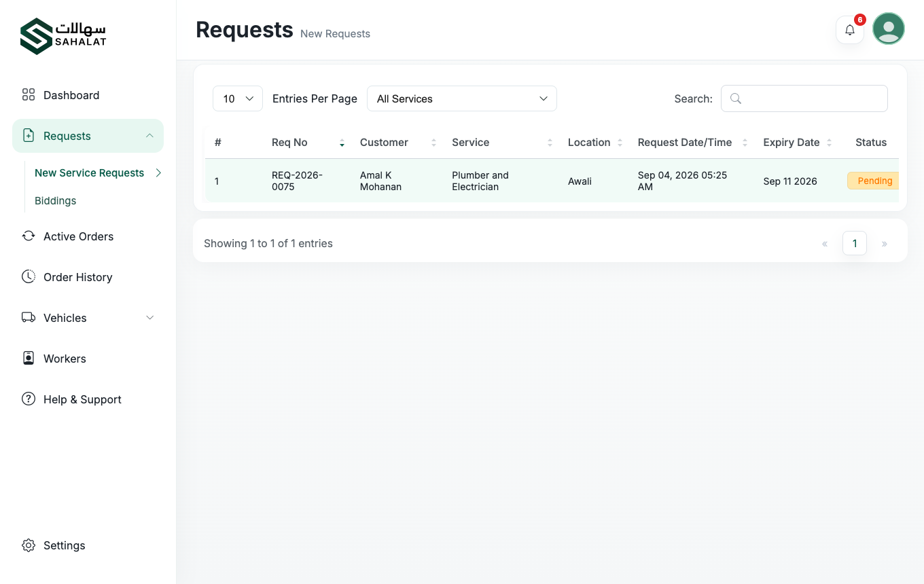Click the Active Orders refresh icon
Screen dimensions: 924x584
point(29,236)
